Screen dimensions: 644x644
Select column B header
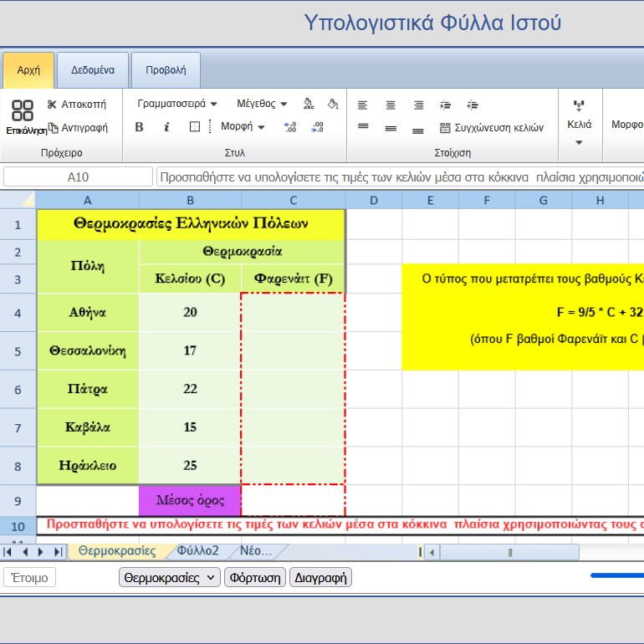190,201
